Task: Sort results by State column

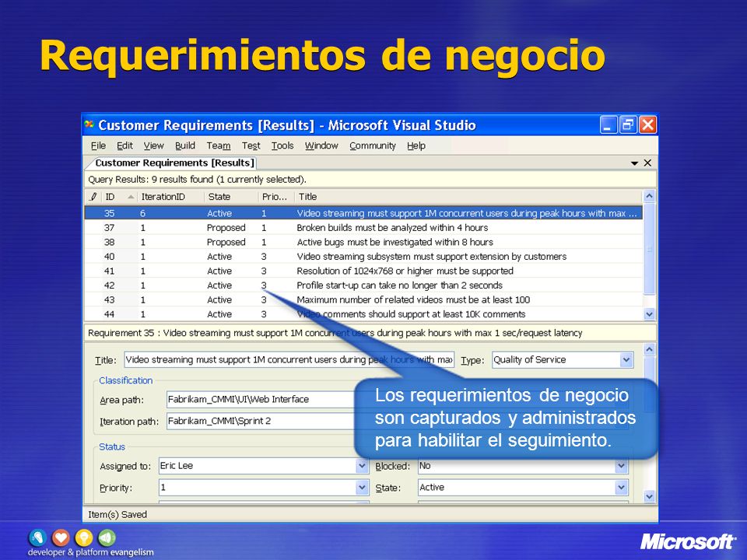Action: 231,197
